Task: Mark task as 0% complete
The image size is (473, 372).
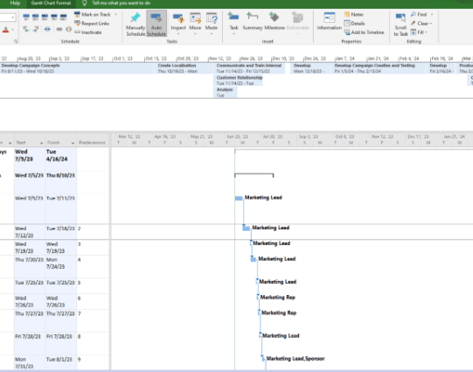Action: 26,16
